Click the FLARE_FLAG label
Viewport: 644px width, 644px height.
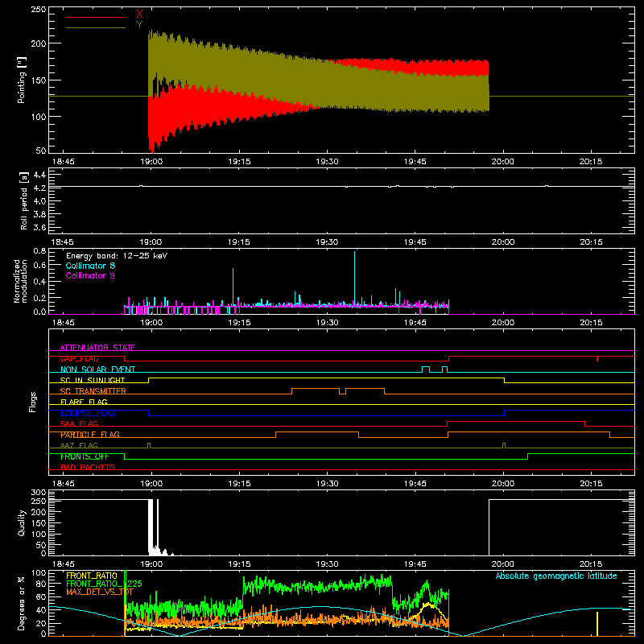click(x=84, y=402)
